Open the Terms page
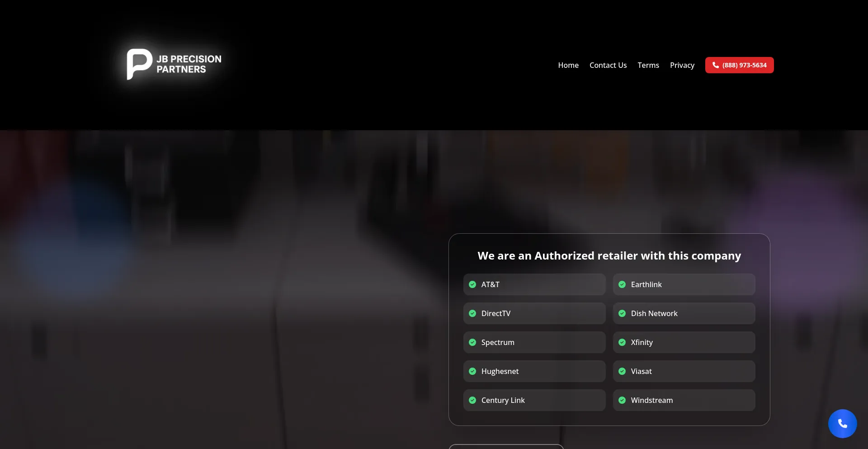Screen dimensions: 868x449 [x=648, y=65]
